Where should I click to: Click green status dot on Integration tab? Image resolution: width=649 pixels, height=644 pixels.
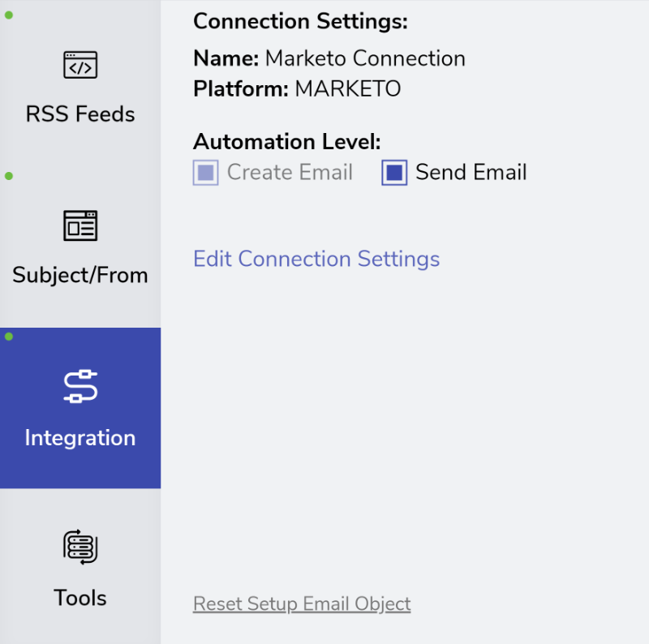tap(9, 337)
